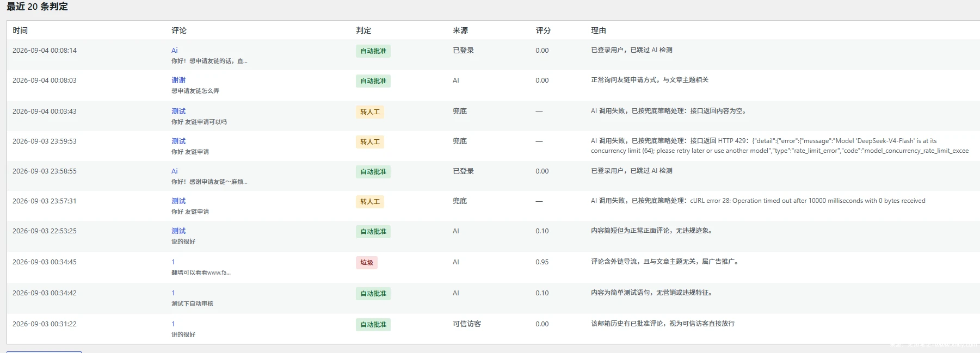Open the 测试 link in the 23:57:31 row

click(178, 201)
